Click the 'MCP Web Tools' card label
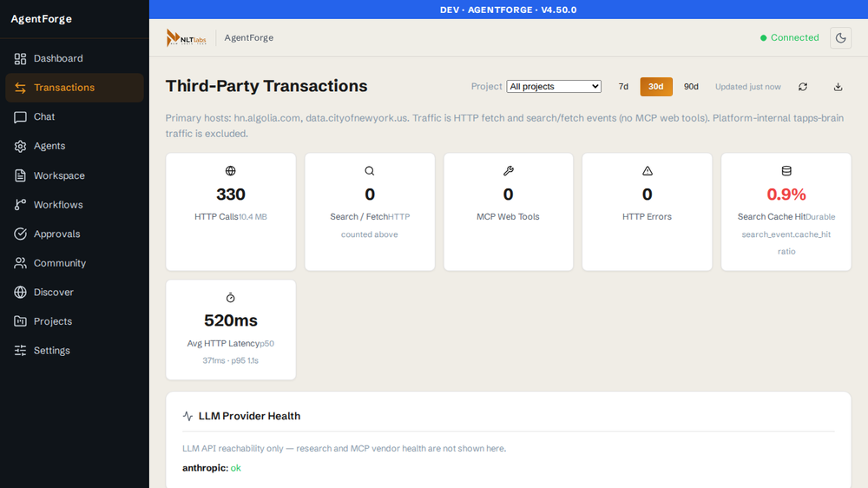The height and width of the screenshot is (488, 868). [508, 216]
